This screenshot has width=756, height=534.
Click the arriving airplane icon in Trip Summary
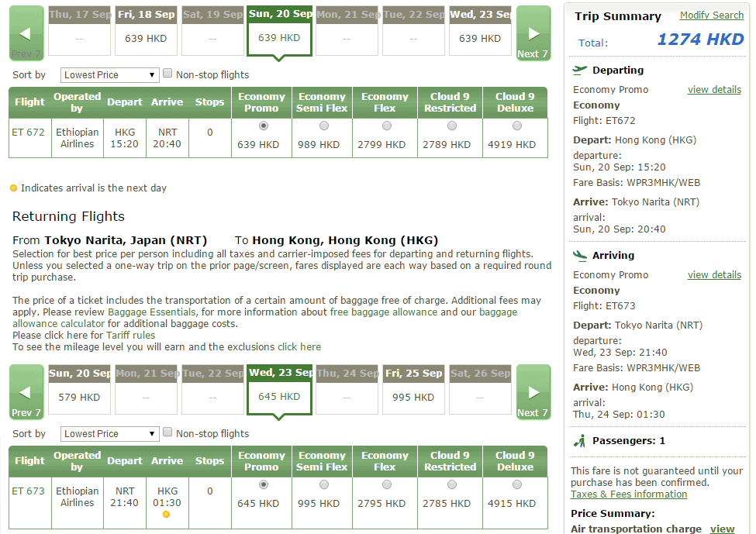(579, 255)
